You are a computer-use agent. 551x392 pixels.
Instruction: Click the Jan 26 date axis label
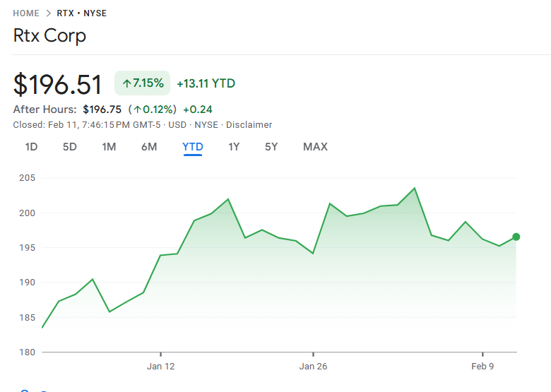click(x=313, y=366)
